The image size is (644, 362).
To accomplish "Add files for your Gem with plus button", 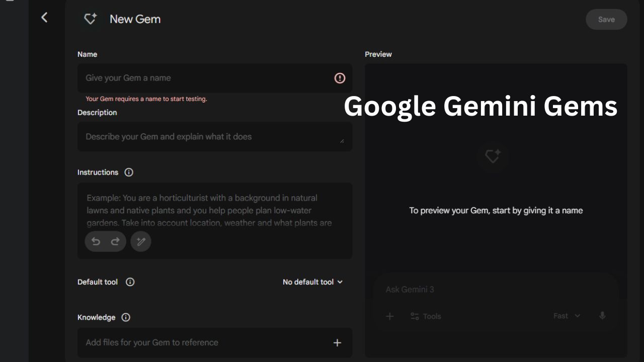I will point(337,342).
